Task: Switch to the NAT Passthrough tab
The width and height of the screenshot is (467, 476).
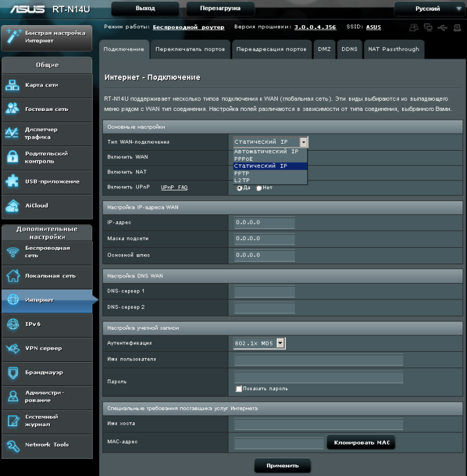Action: (394, 49)
